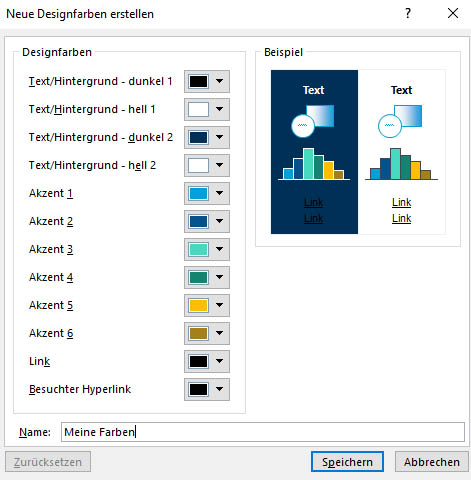Click the 'Akzent 1' label

[x=51, y=193]
